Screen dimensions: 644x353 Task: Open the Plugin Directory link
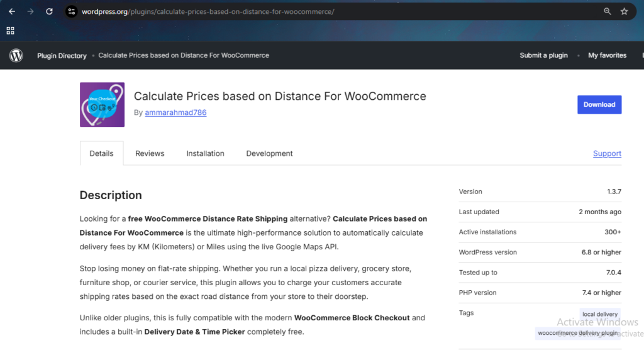pos(62,55)
